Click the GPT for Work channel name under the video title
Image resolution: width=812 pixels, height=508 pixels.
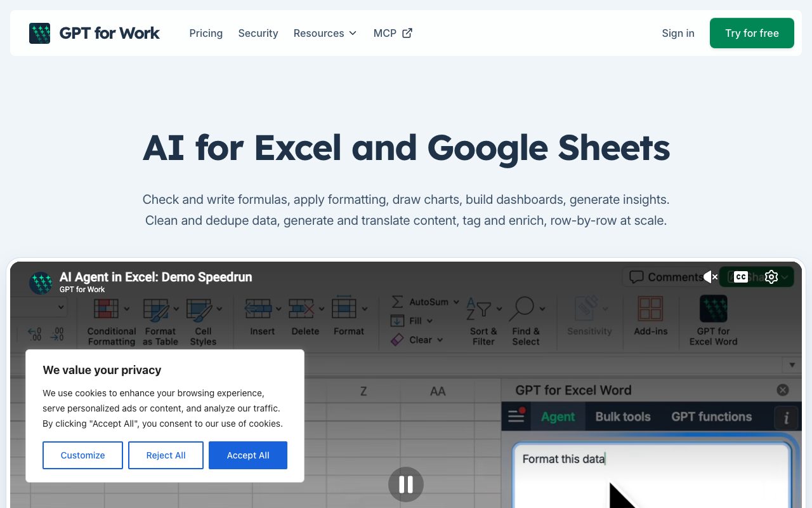(x=82, y=290)
